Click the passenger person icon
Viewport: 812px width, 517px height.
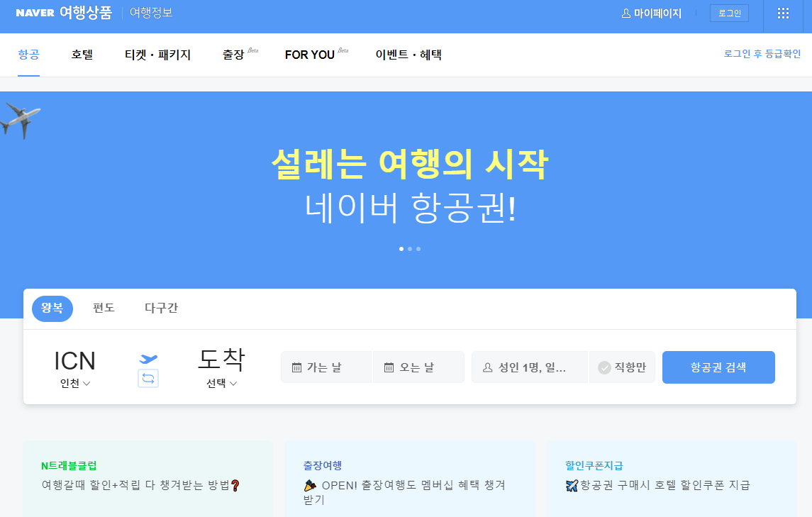pos(487,368)
